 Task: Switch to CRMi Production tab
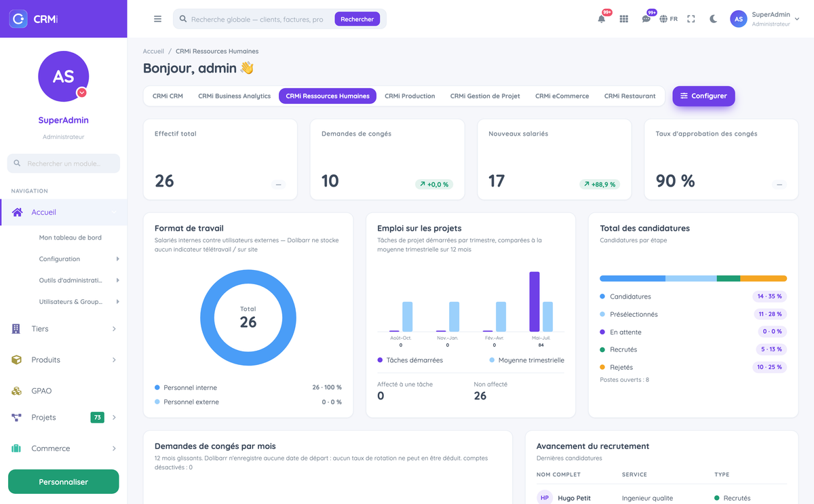pos(410,96)
